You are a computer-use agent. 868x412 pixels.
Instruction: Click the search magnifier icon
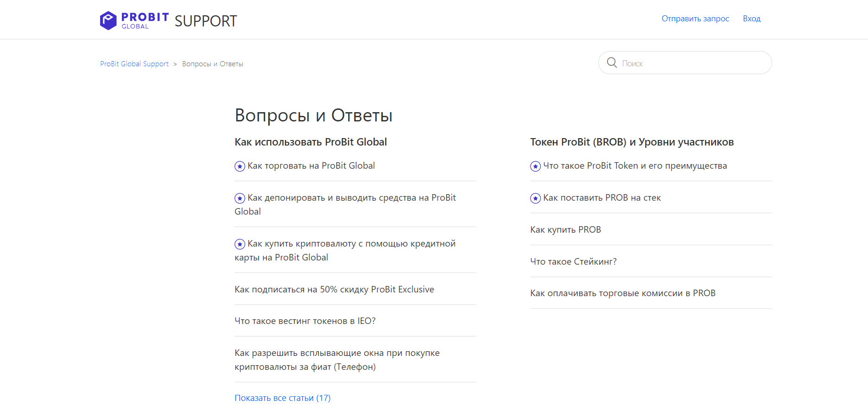point(612,63)
